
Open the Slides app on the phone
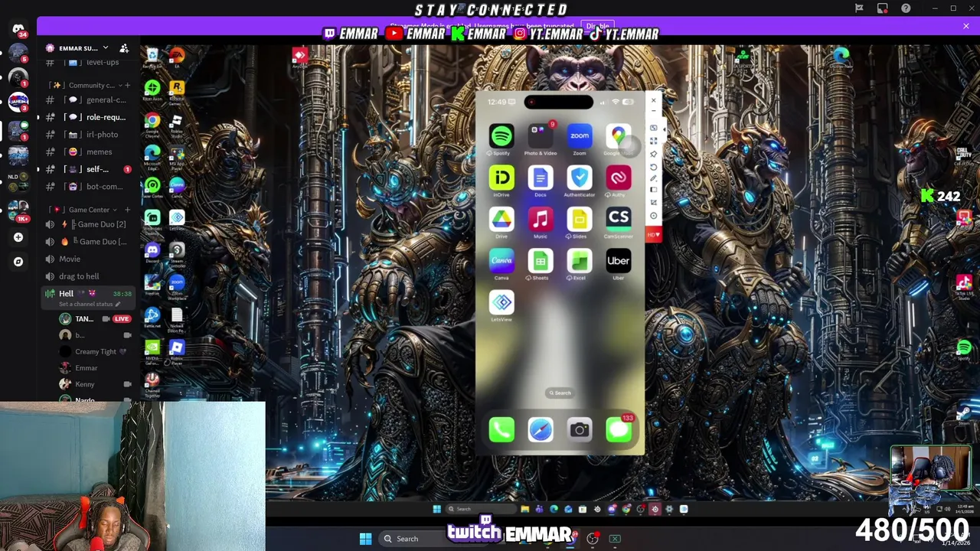(580, 219)
